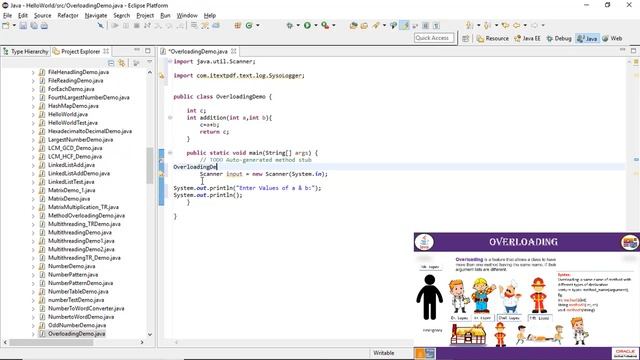
Task: Collapse All in Project Explorer
Action: pyautogui.click(x=111, y=63)
